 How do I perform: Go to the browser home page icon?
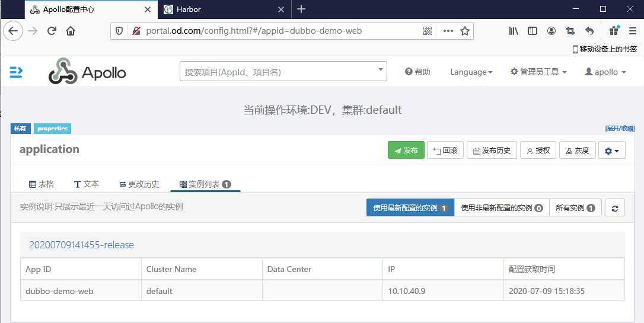[71, 31]
